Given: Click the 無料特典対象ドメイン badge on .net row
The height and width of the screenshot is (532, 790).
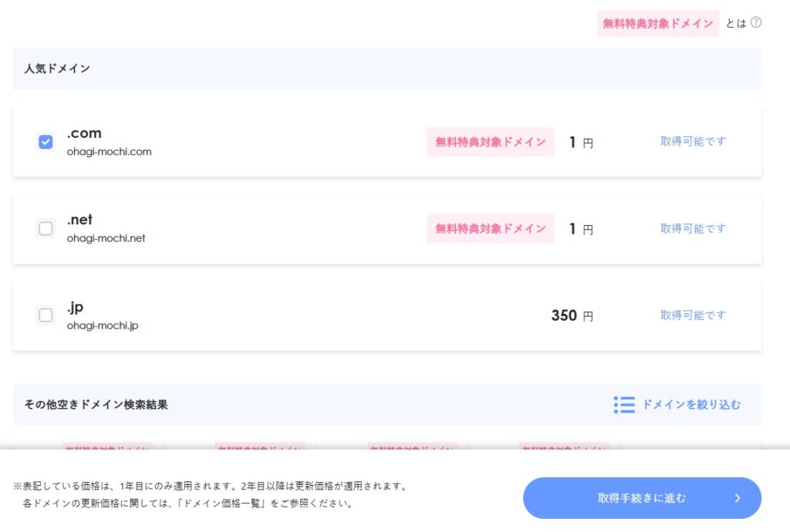Looking at the screenshot, I should click(x=490, y=228).
